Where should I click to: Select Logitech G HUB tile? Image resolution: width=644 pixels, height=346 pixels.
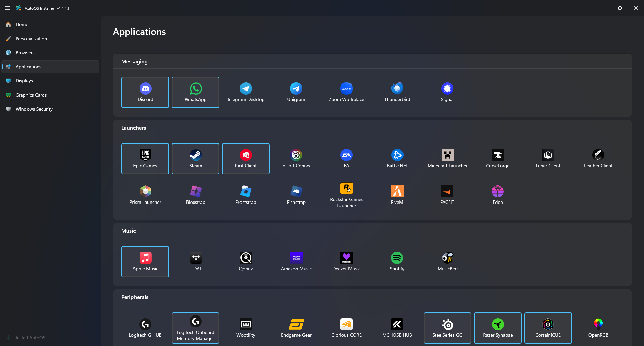click(145, 328)
